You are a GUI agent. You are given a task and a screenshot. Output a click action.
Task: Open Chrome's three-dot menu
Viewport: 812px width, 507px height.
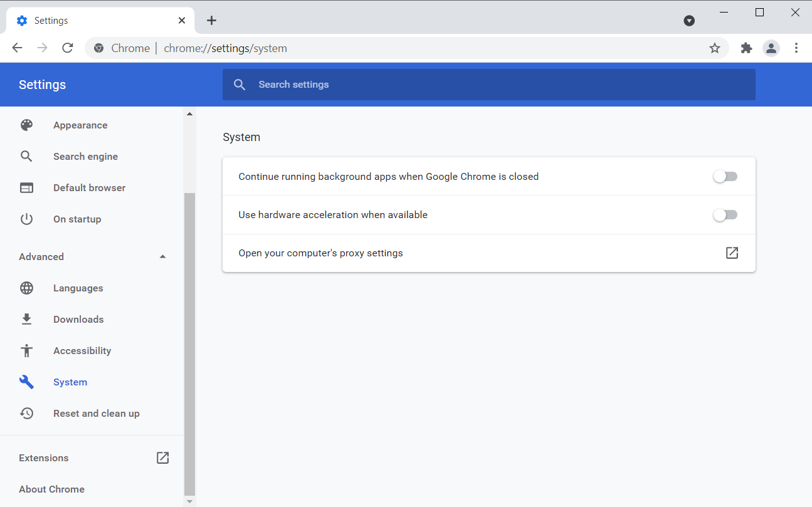[x=796, y=48]
